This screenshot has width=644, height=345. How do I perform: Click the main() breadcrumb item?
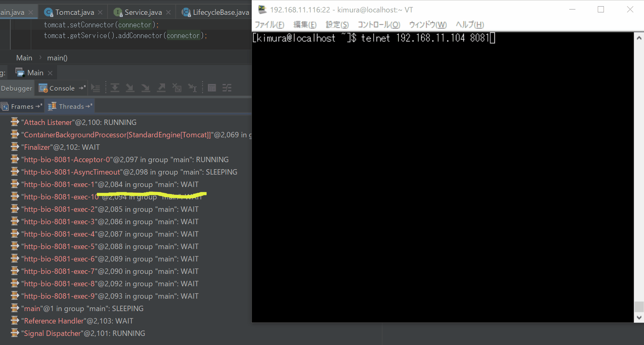coord(57,58)
